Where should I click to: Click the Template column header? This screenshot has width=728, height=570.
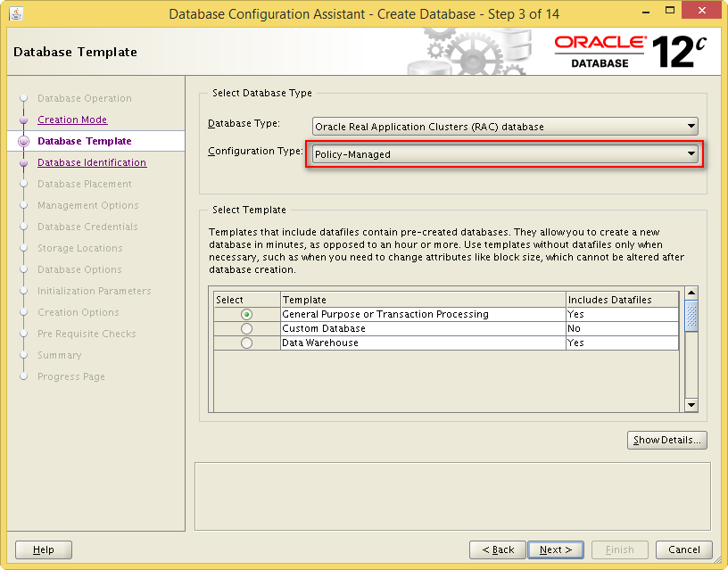[423, 300]
